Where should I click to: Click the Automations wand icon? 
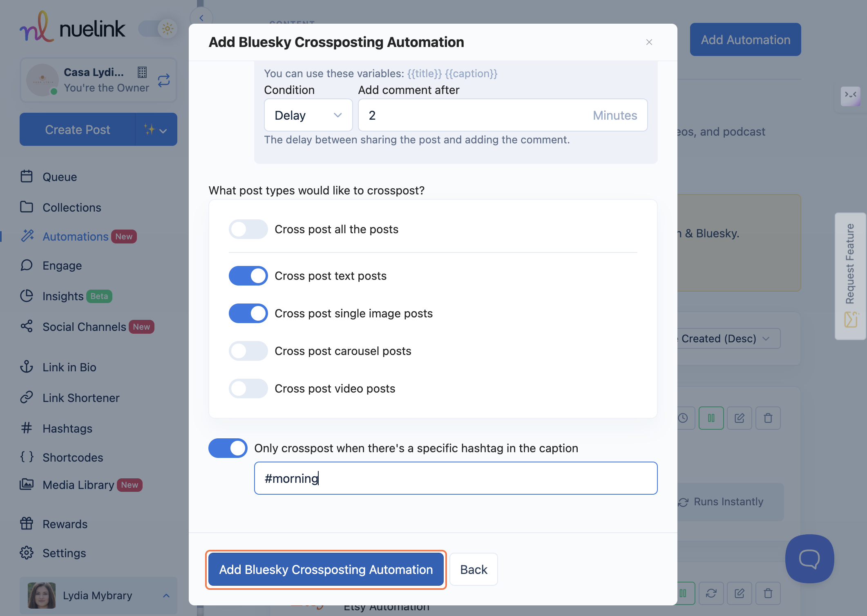tap(27, 236)
